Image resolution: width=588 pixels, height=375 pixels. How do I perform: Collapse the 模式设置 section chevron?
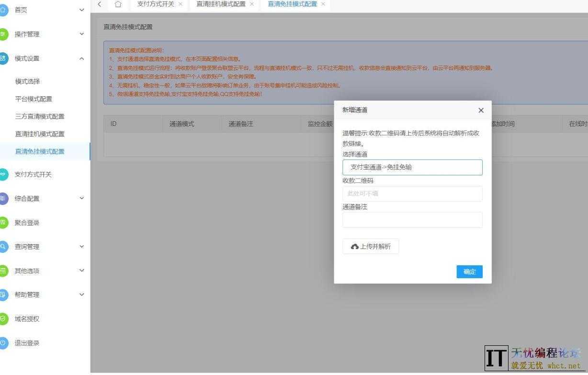tap(82, 58)
